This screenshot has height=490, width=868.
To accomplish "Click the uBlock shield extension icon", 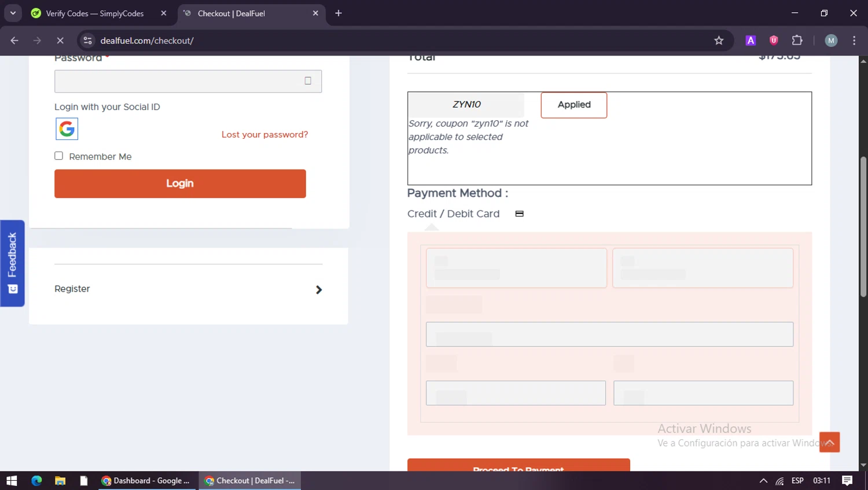I will [774, 40].
